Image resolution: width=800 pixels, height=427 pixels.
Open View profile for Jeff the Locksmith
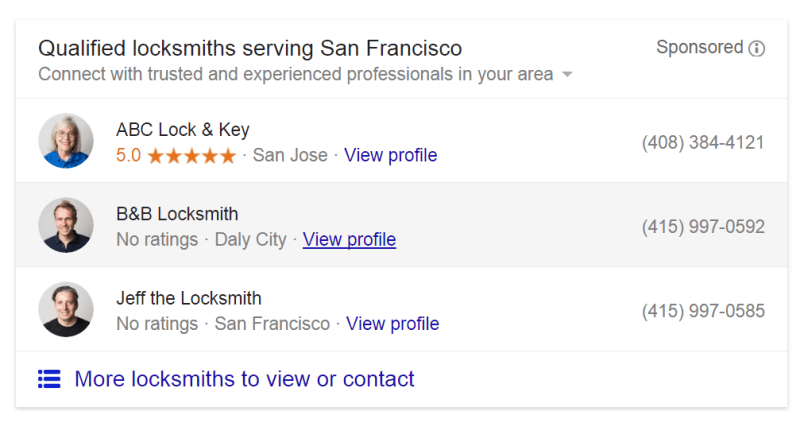(x=392, y=324)
